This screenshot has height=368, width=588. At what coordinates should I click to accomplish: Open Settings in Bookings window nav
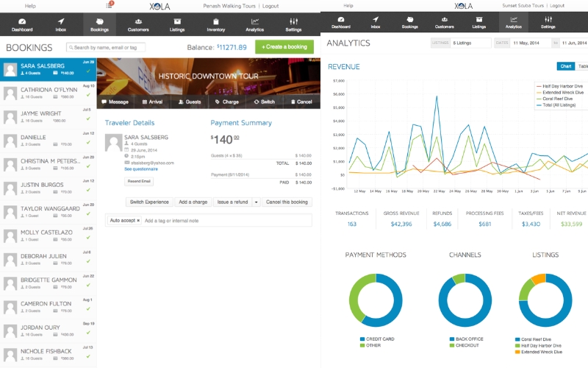point(293,25)
